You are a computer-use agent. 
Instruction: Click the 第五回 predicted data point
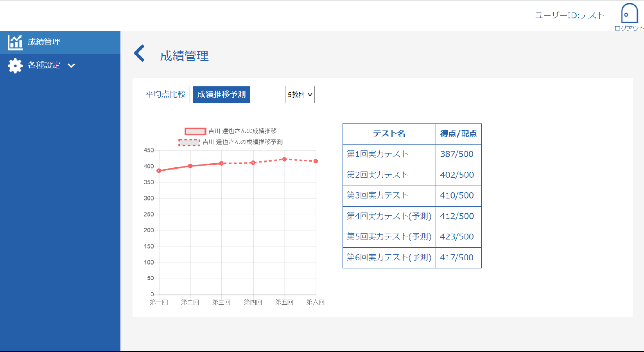pyautogui.click(x=284, y=159)
